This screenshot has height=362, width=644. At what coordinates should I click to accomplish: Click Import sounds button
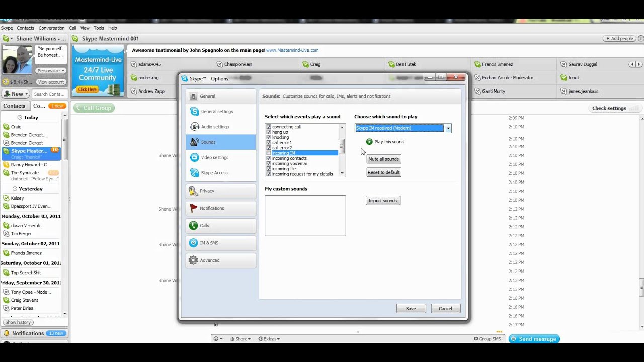[382, 201]
